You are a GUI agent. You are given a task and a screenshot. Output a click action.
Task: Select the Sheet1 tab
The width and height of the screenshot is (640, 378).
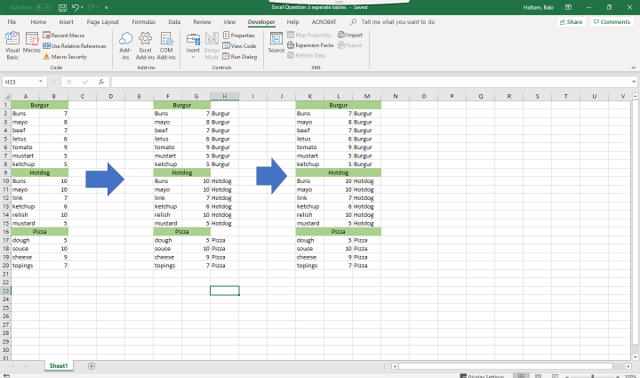pyautogui.click(x=59, y=366)
